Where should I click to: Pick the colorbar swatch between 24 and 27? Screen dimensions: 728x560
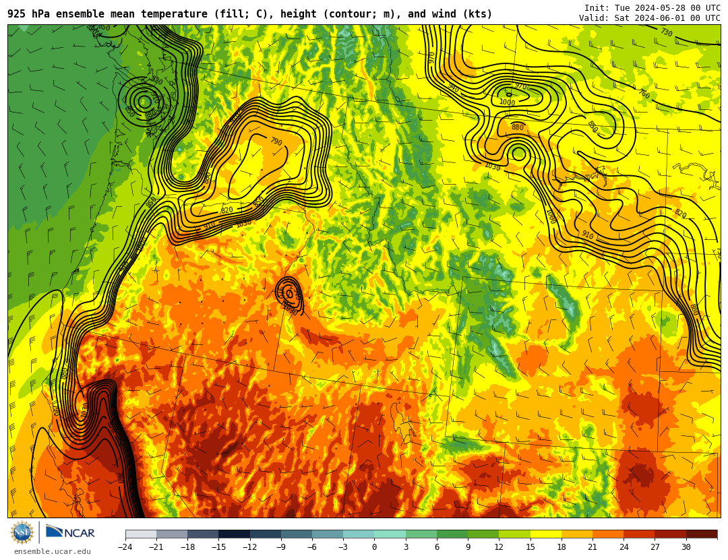[639, 534]
